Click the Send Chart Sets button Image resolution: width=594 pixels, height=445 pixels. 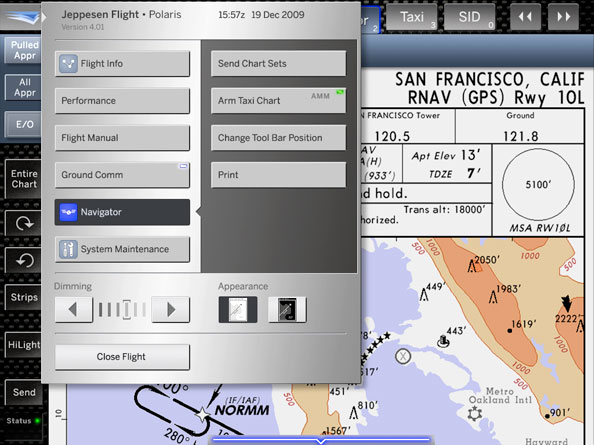pyautogui.click(x=278, y=63)
